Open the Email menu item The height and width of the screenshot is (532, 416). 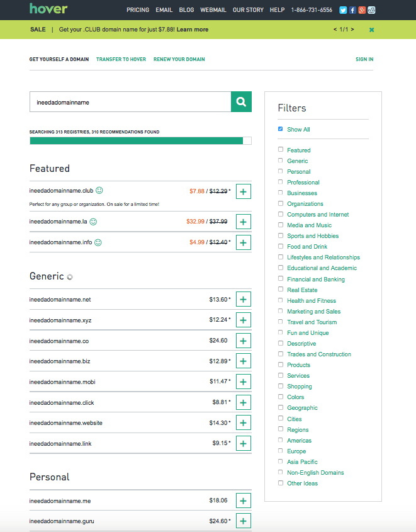(164, 10)
